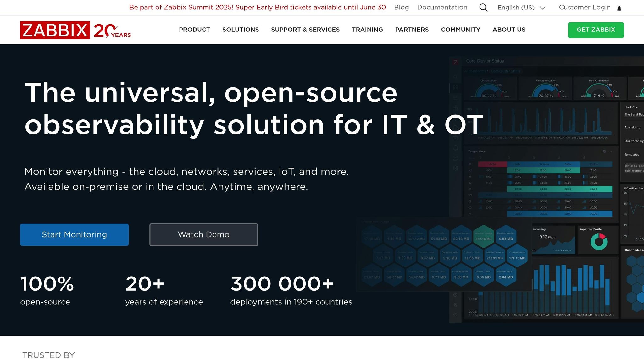This screenshot has width=644, height=362.
Task: Click the incoming 9.12 Kbps widget
Action: (553, 239)
